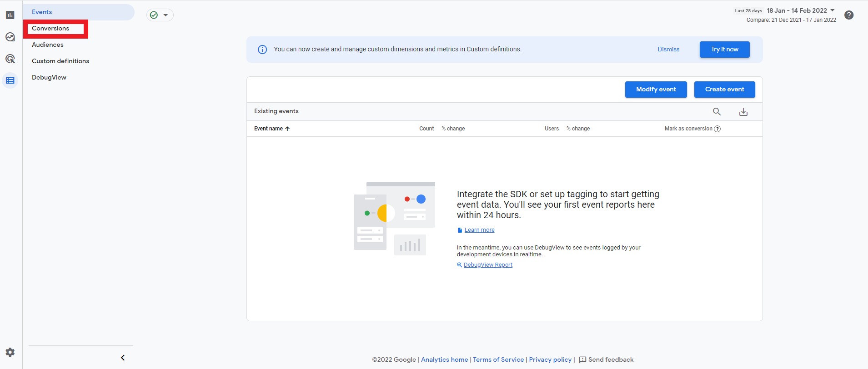
Task: Open the DebugView Report link
Action: click(488, 265)
